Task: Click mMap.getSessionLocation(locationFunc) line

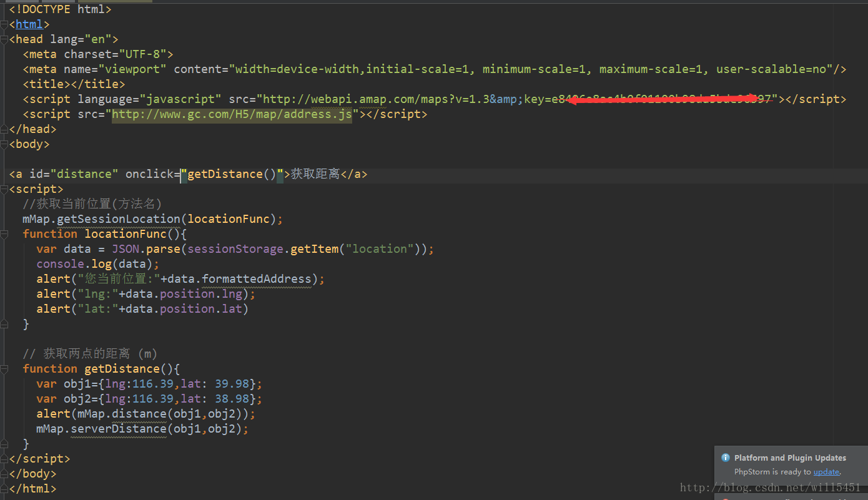Action: [x=153, y=219]
